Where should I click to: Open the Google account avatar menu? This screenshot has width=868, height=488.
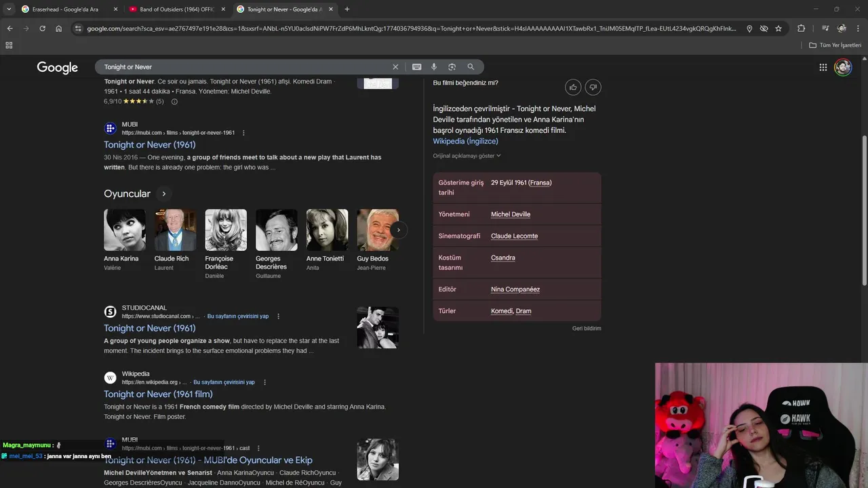843,67
